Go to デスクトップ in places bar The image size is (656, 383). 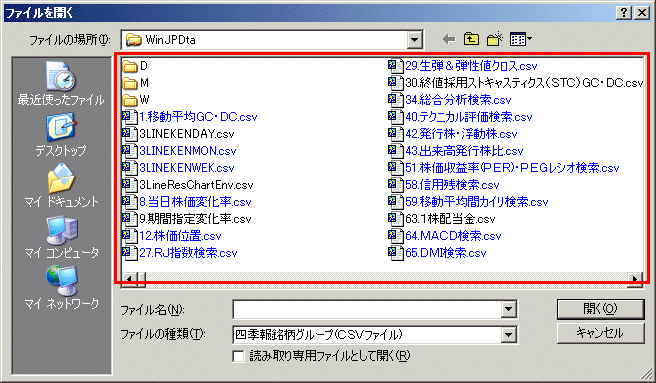pyautogui.click(x=61, y=134)
